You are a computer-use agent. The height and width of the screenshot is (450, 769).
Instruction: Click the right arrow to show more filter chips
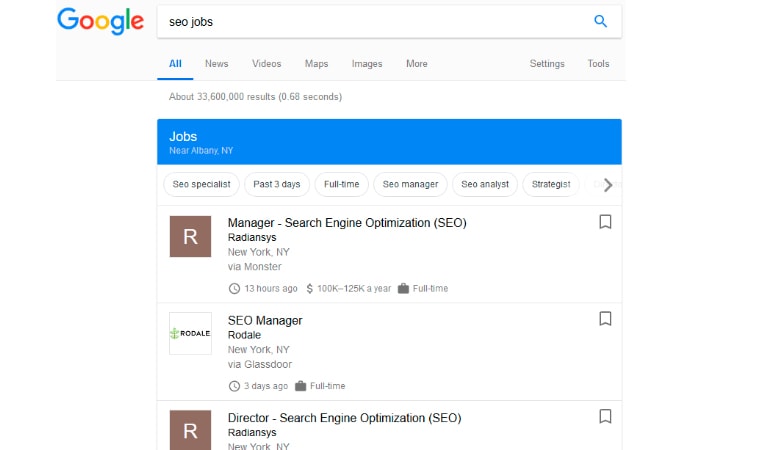coord(608,185)
